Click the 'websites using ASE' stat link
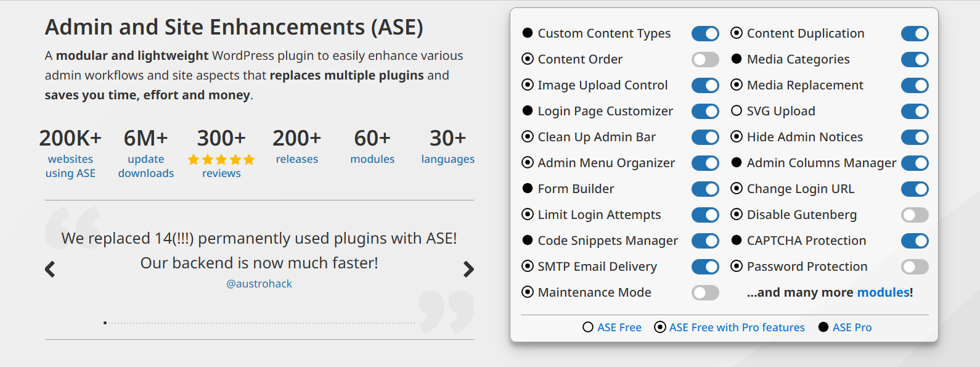The image size is (980, 367). click(x=70, y=166)
